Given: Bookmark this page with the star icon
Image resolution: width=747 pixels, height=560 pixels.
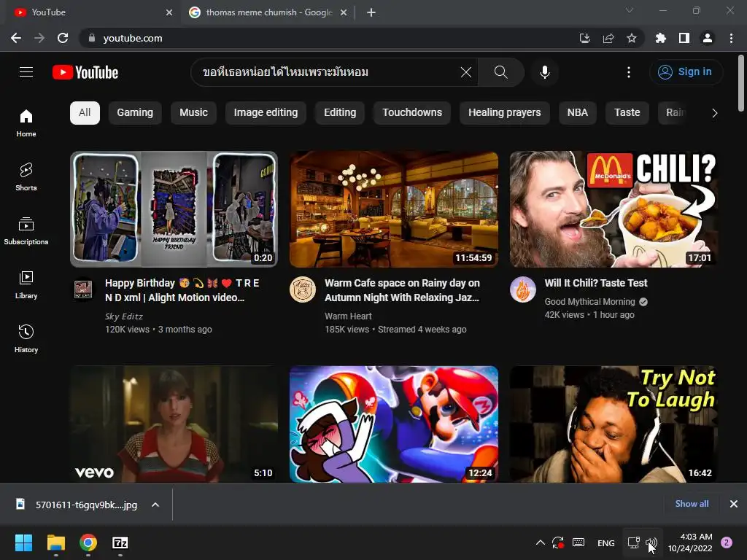Looking at the screenshot, I should [x=631, y=38].
